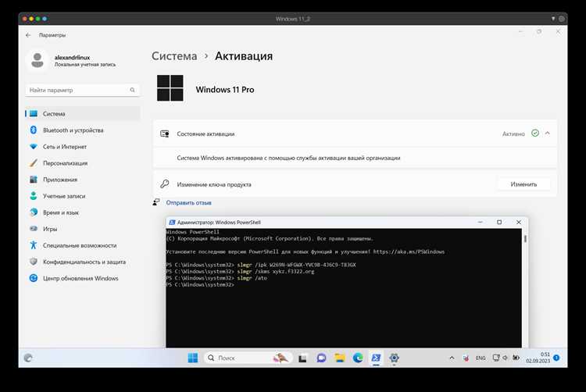
Task: Close the PowerShell window
Action: (519, 222)
